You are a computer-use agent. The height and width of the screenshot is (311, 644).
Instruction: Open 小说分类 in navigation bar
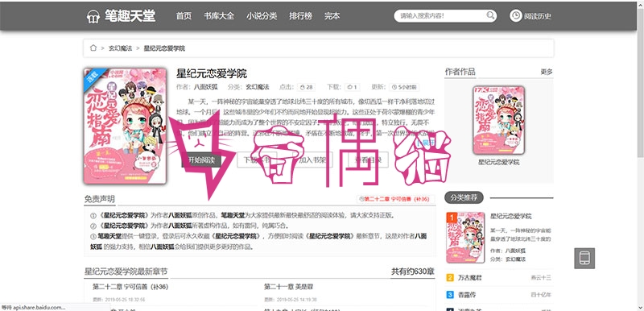point(262,16)
